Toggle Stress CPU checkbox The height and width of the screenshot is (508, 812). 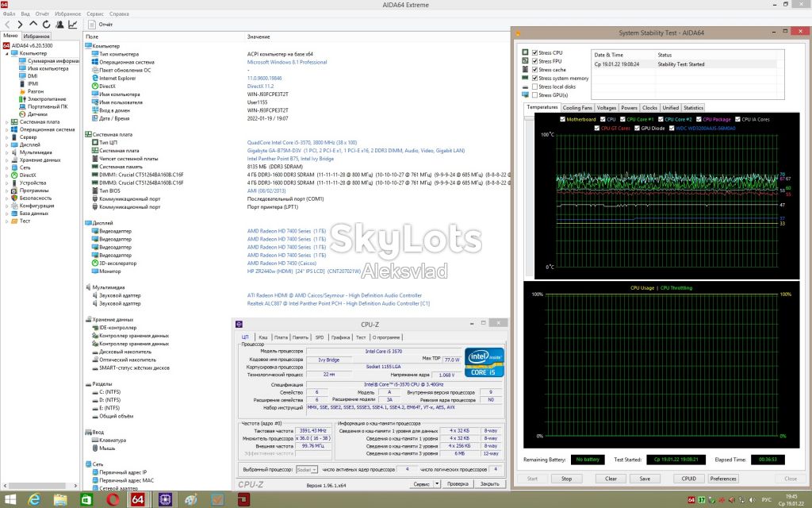coord(535,53)
